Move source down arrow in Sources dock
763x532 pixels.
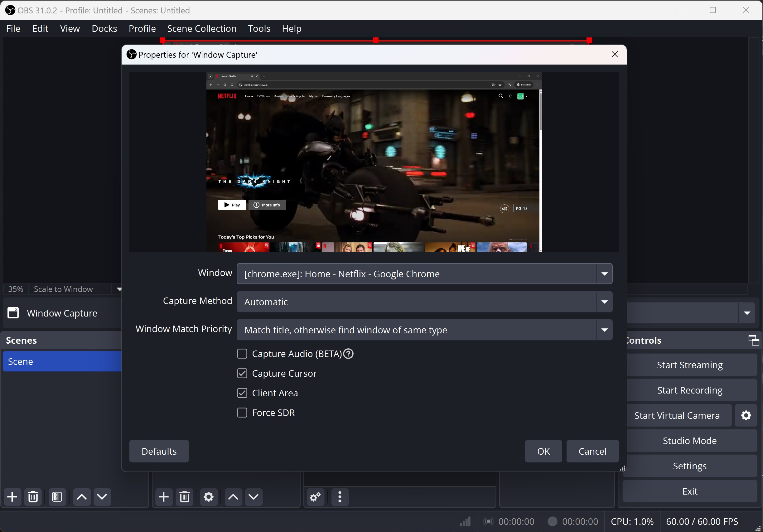tap(254, 497)
